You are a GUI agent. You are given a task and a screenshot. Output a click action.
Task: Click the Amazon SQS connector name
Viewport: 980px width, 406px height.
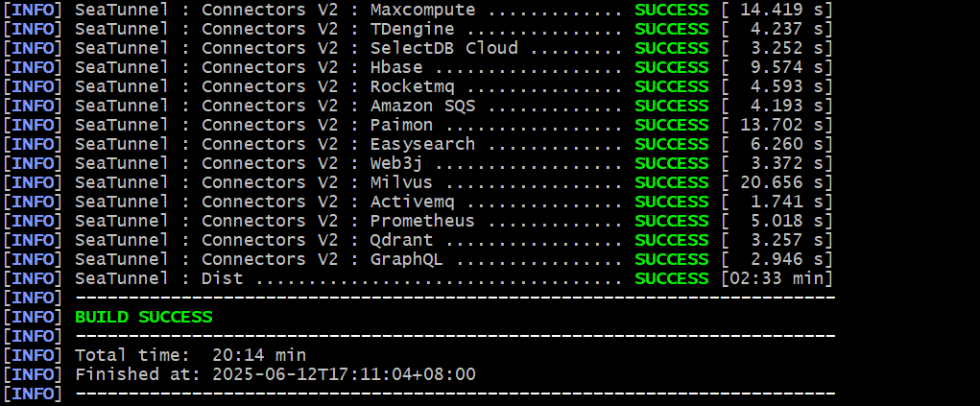point(422,106)
